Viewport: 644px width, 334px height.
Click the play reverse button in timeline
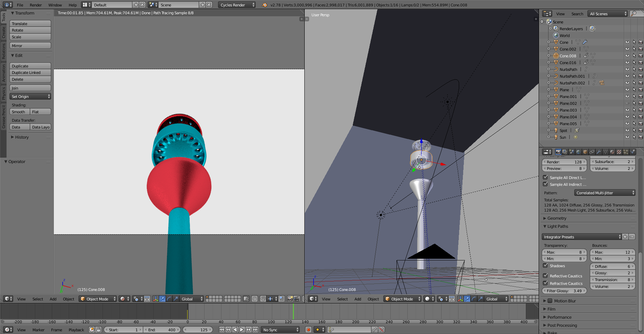tap(235, 330)
